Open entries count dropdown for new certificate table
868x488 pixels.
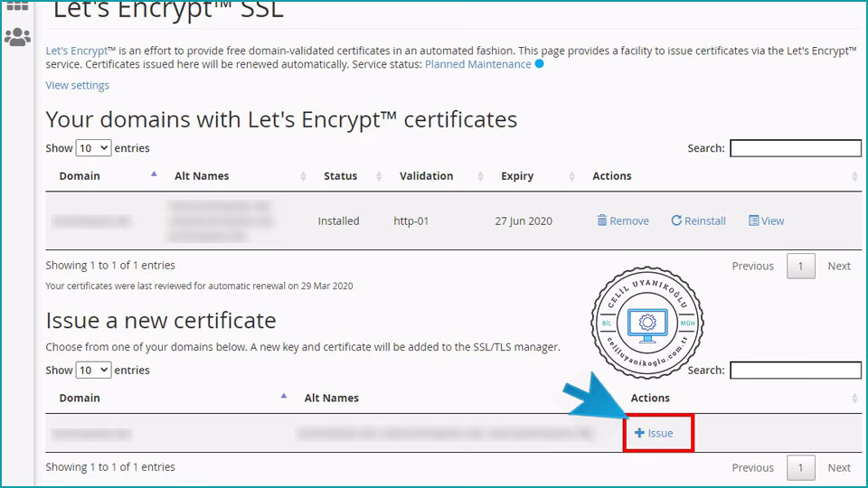pos(93,371)
